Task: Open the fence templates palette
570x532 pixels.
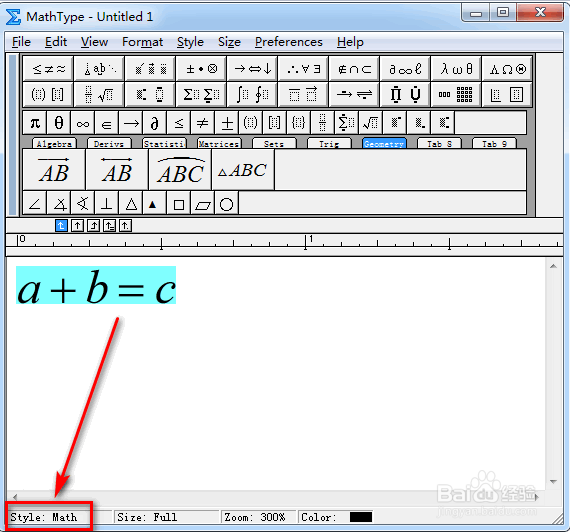Action: pyautogui.click(x=48, y=95)
